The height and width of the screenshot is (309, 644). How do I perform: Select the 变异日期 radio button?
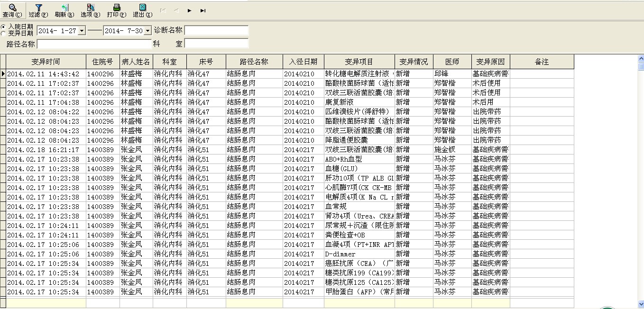(4, 33)
